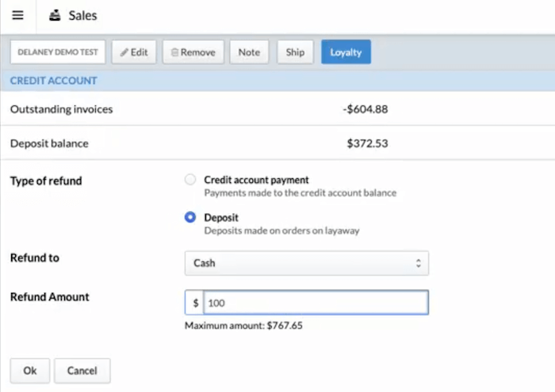Image resolution: width=555 pixels, height=392 pixels.
Task: Click the DELANEY DEMO TEST customer button
Action: [x=58, y=52]
